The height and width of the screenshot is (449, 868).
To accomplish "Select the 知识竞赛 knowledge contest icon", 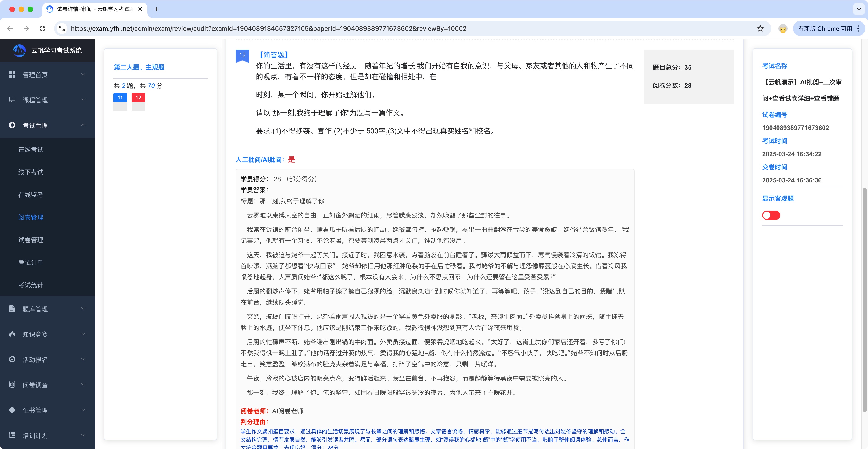I will point(12,334).
